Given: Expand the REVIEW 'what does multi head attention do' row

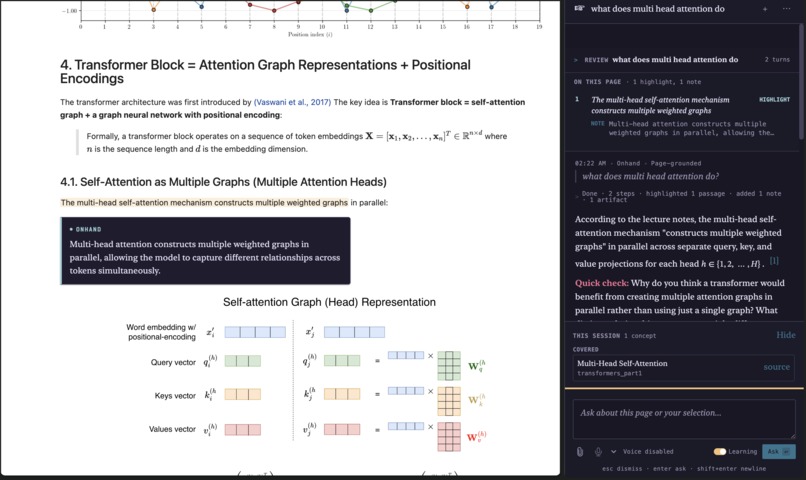Looking at the screenshot, I should (682, 60).
